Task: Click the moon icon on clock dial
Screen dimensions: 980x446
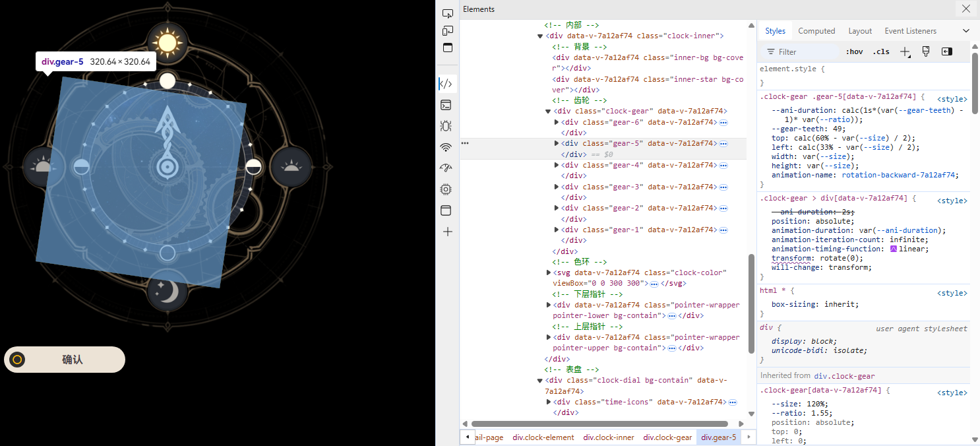Action: click(168, 290)
